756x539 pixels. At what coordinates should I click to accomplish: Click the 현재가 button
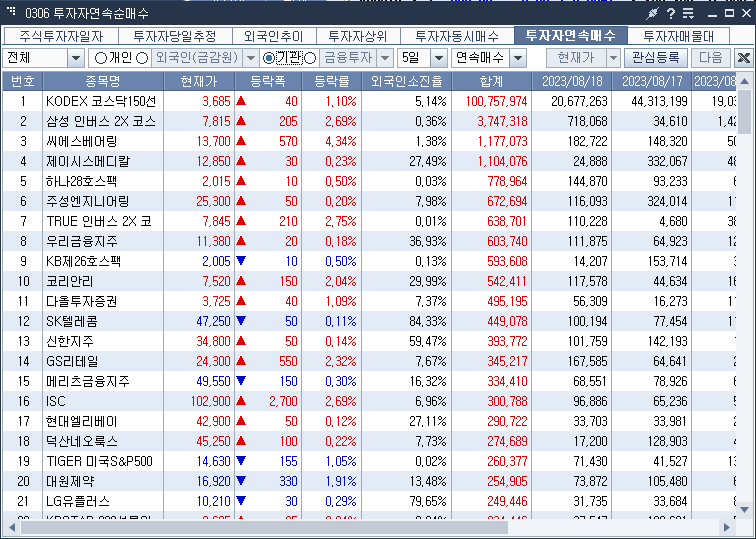[576, 58]
